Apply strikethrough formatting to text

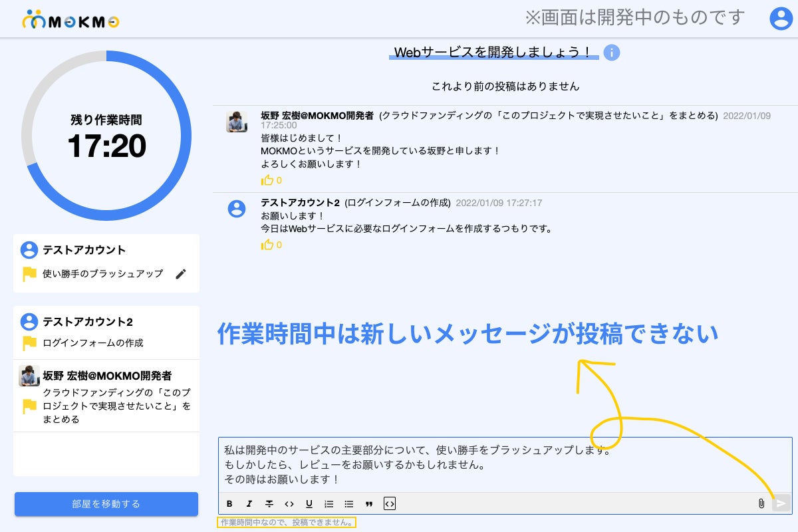[269, 503]
